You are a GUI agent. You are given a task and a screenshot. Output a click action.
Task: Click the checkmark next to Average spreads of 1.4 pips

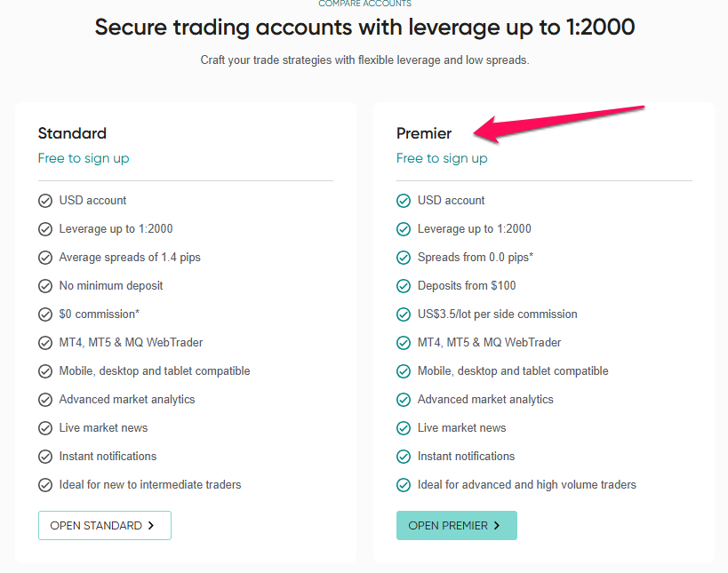tap(45, 258)
